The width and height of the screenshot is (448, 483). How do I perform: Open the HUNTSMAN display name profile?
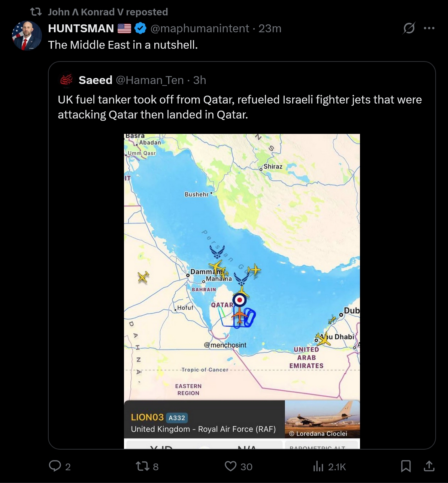coord(81,28)
